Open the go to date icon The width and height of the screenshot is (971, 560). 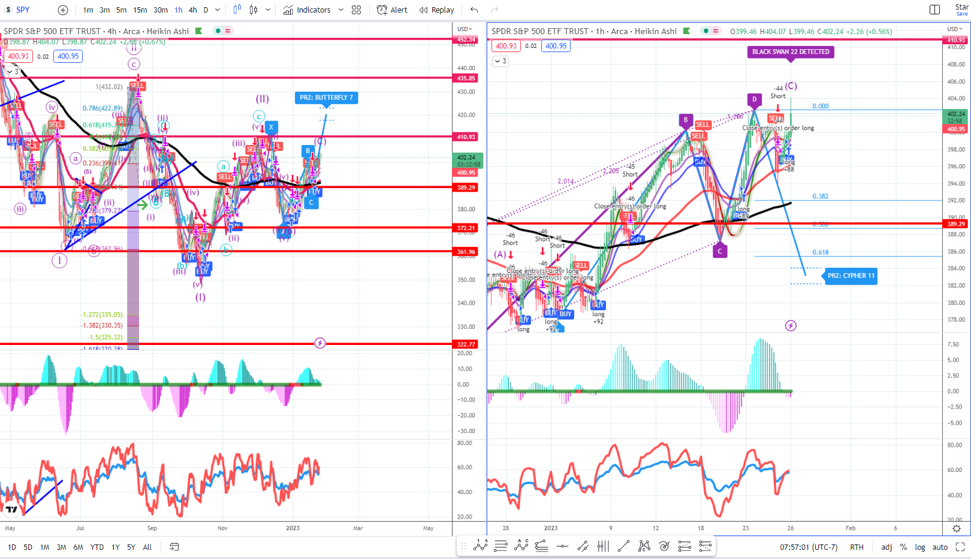point(174,547)
